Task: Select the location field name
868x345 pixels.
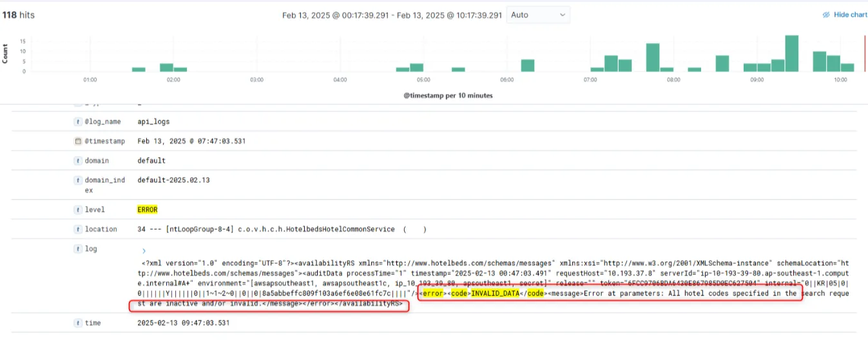Action: (x=101, y=229)
